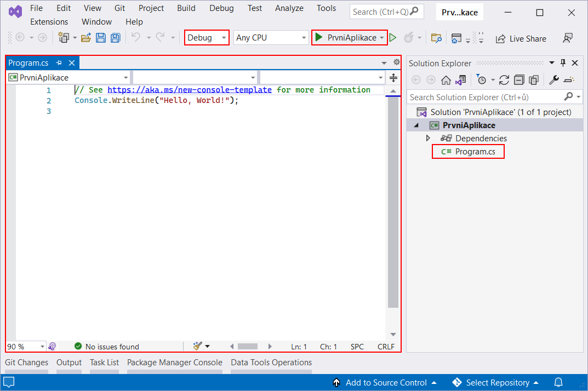
Task: Click the editor scrollbar down arrow
Action: (x=393, y=335)
